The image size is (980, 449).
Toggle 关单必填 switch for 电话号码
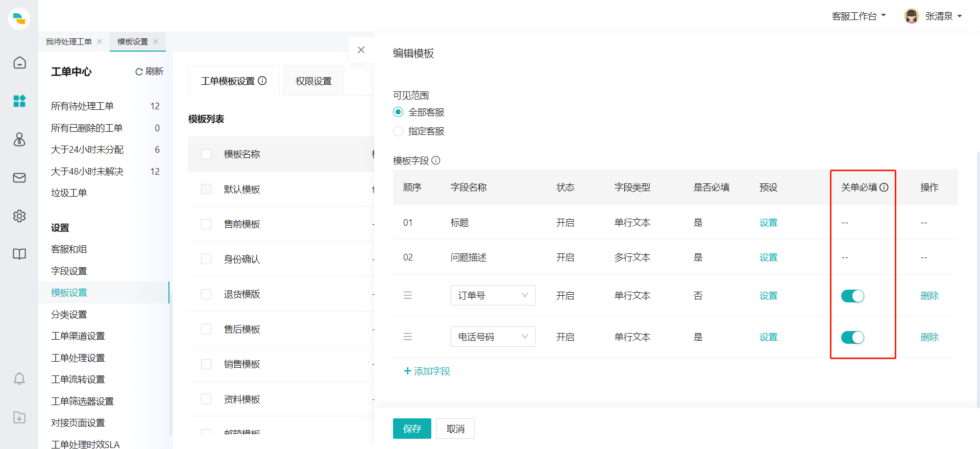[x=852, y=337]
